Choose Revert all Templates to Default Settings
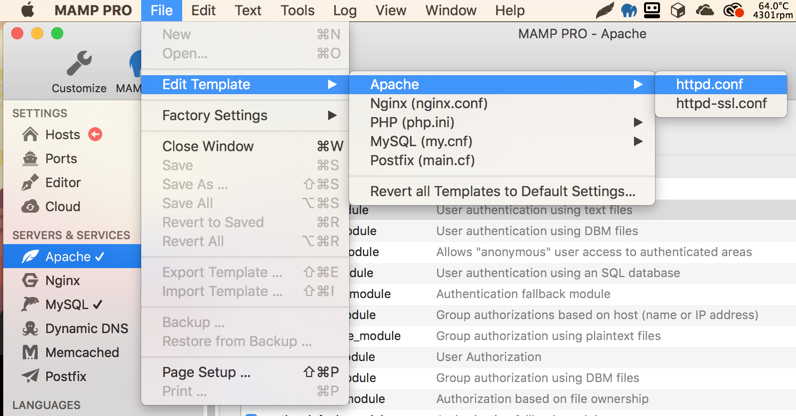 click(x=502, y=191)
